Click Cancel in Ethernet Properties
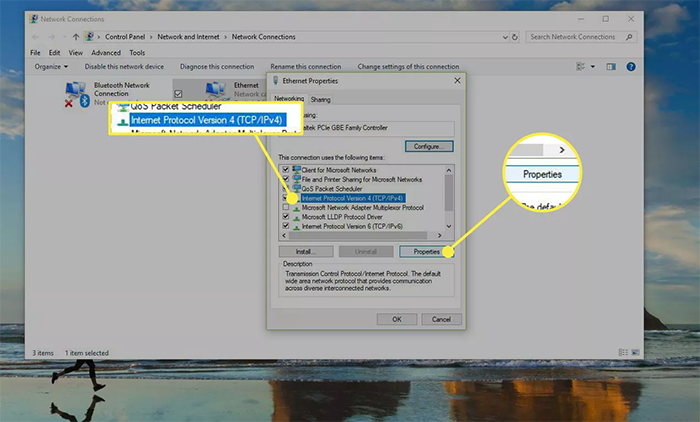This screenshot has width=700, height=422. [441, 319]
